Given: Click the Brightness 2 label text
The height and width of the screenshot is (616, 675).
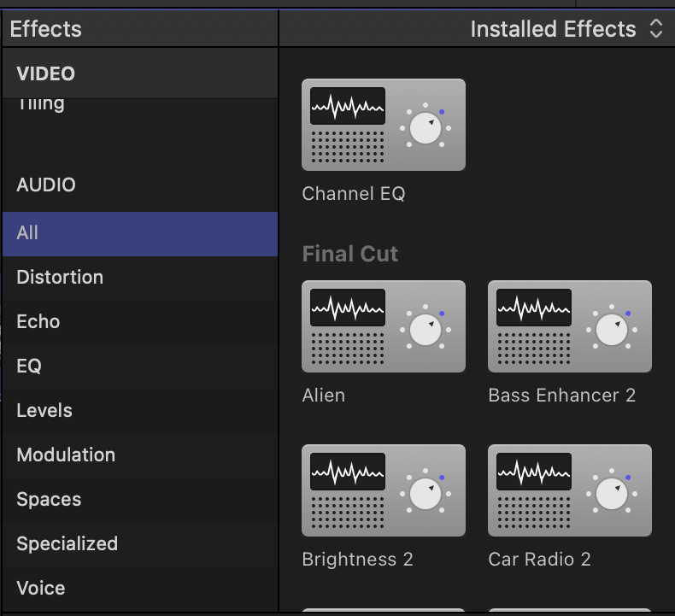Looking at the screenshot, I should coord(357,560).
